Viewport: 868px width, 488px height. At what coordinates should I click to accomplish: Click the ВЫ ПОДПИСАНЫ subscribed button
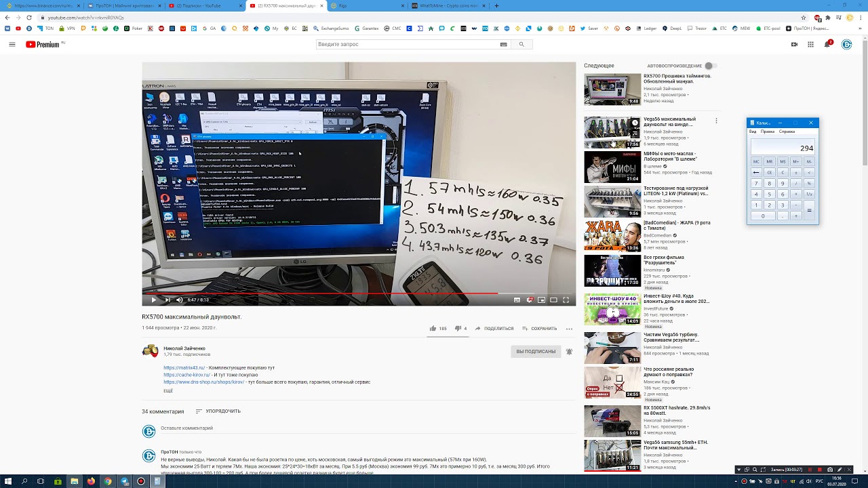pos(536,352)
